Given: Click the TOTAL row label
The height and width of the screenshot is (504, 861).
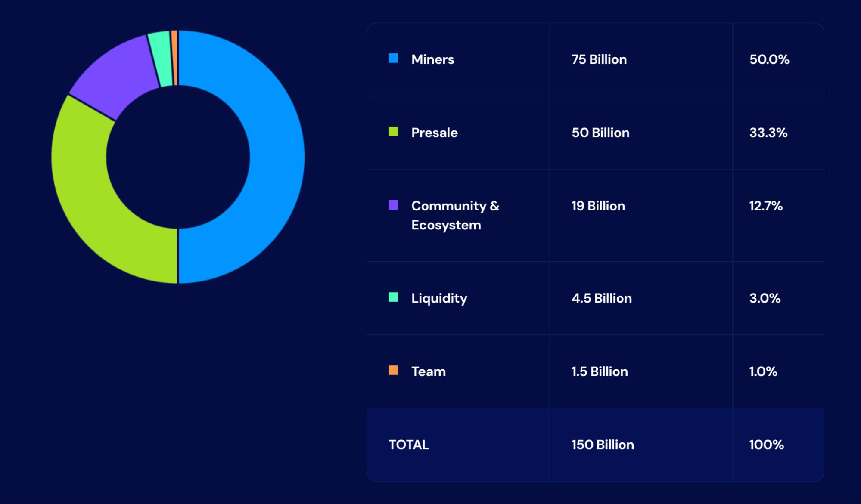Looking at the screenshot, I should pos(408,445).
